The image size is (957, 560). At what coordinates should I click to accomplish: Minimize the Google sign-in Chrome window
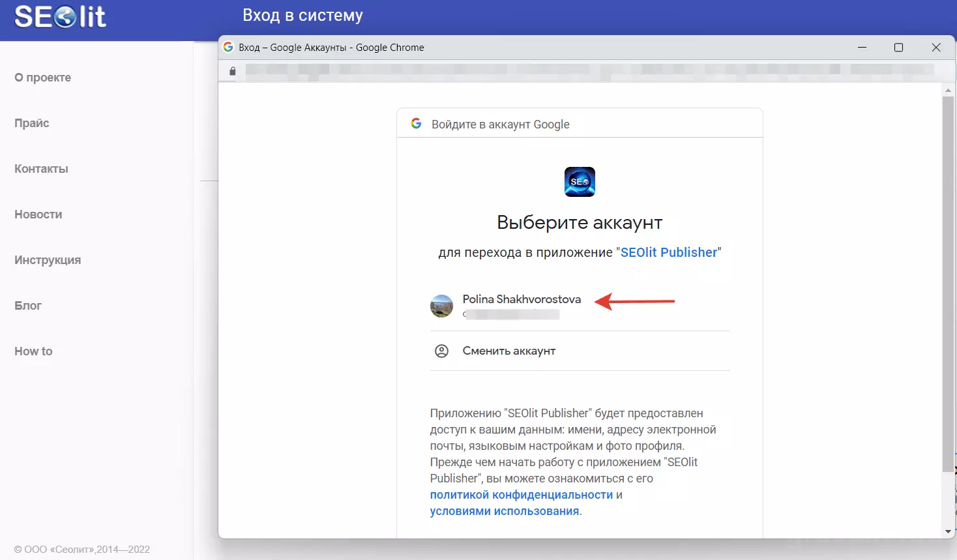862,48
